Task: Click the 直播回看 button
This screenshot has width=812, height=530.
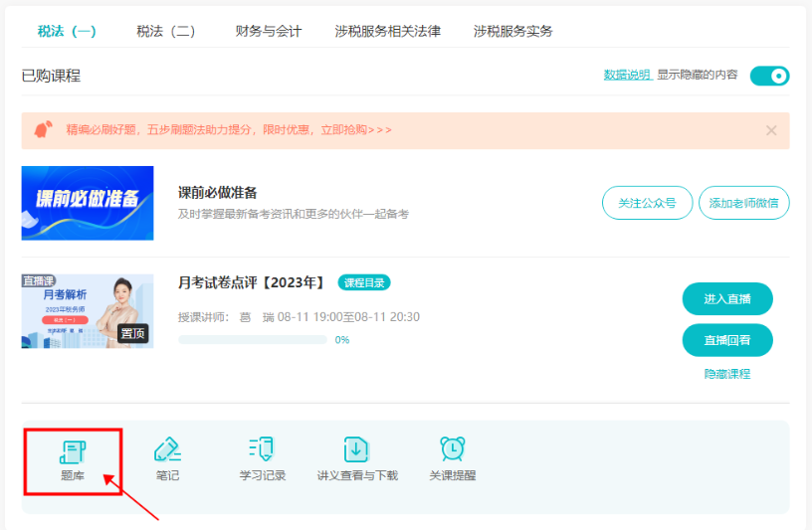Action: [727, 340]
